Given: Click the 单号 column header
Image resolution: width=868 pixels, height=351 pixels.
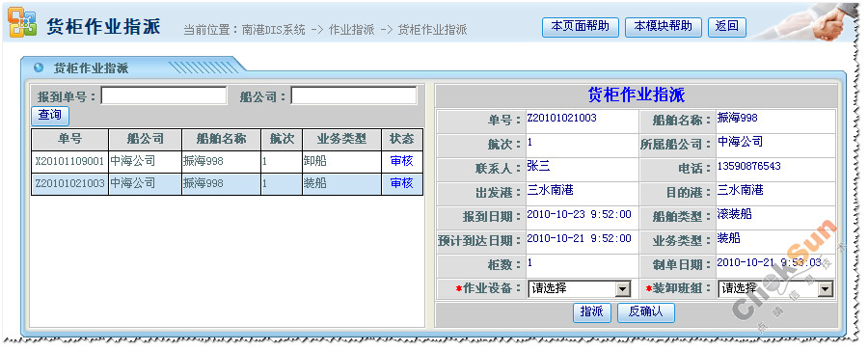Looking at the screenshot, I should (69, 140).
